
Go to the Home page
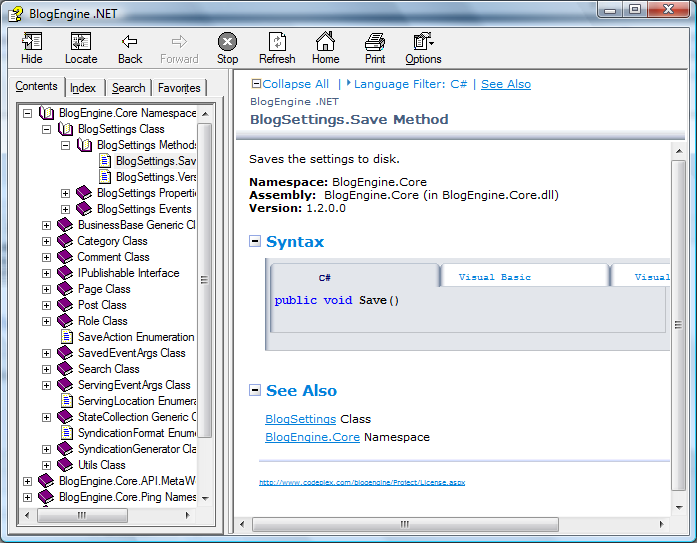click(x=325, y=41)
